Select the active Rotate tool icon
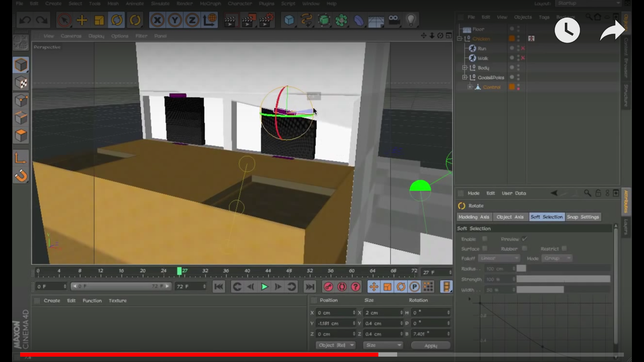Screen dimensions: 644x362 117,20
